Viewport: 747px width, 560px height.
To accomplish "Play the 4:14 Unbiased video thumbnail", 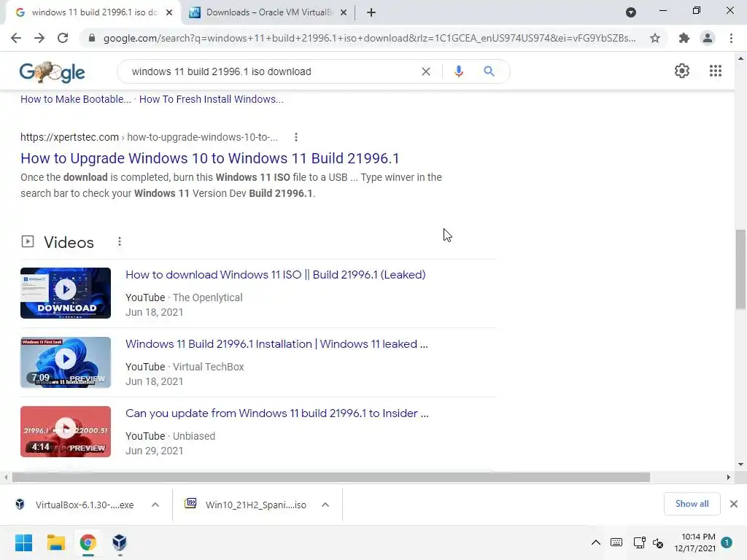I will click(x=66, y=432).
